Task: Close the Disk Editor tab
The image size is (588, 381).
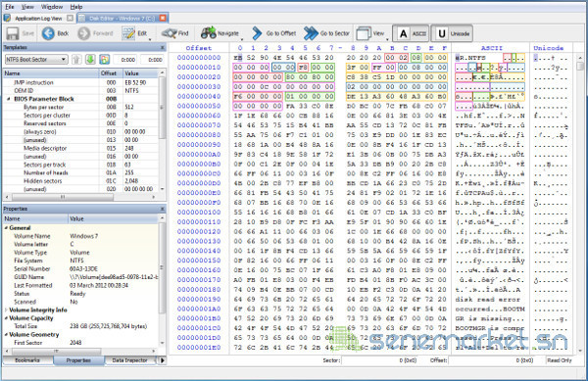Action: 163,18
